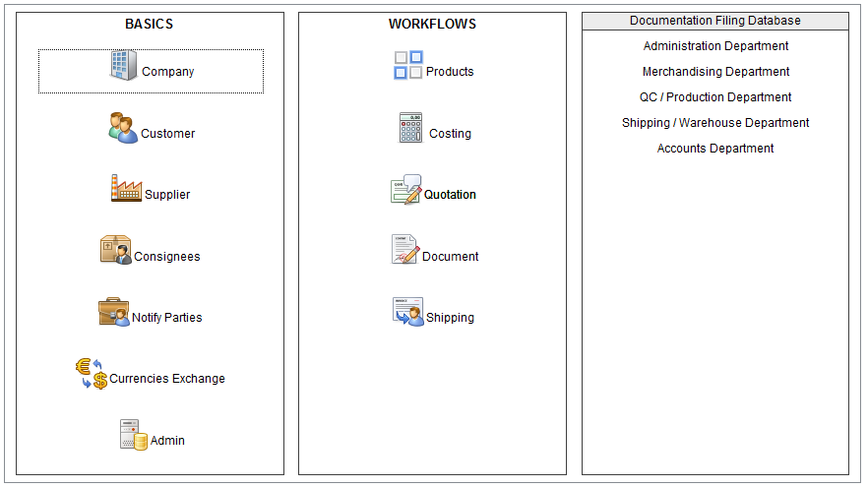Select the Shipping invoice icon
Viewport: 868px width, 488px height.
[407, 312]
